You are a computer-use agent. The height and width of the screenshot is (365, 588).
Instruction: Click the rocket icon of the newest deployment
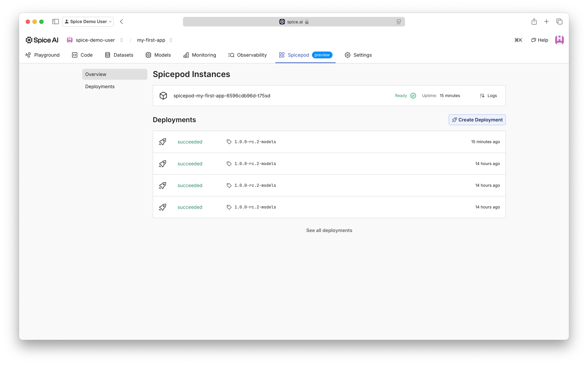click(163, 142)
